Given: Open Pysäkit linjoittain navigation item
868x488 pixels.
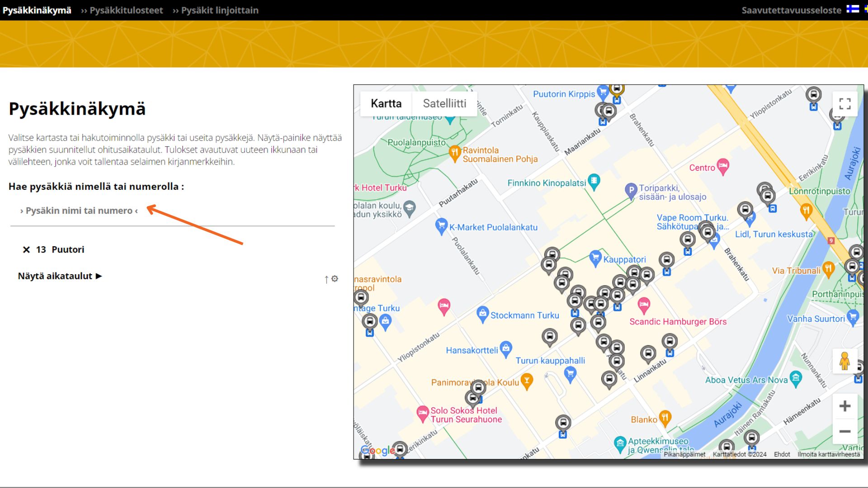Looking at the screenshot, I should [x=220, y=10].
